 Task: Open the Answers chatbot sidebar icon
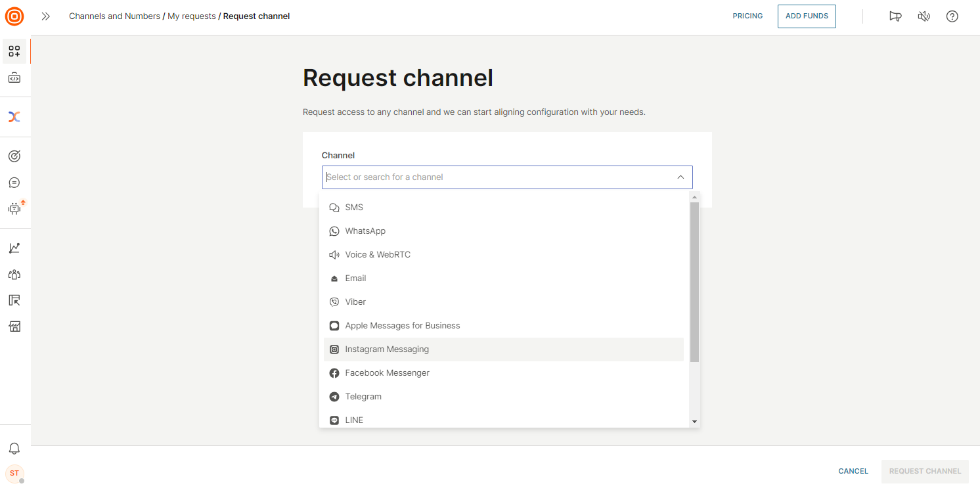[14, 208]
